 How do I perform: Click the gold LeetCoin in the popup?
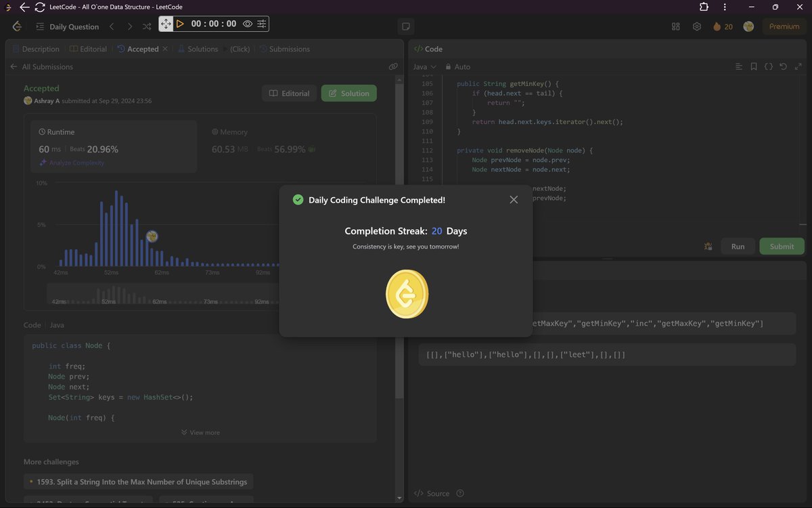click(407, 295)
